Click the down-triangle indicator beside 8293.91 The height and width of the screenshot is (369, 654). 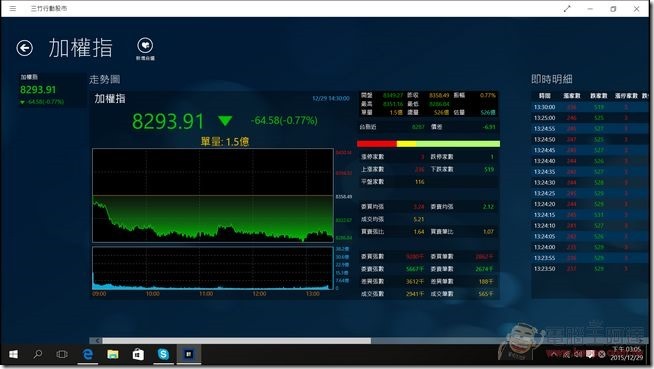(x=225, y=121)
